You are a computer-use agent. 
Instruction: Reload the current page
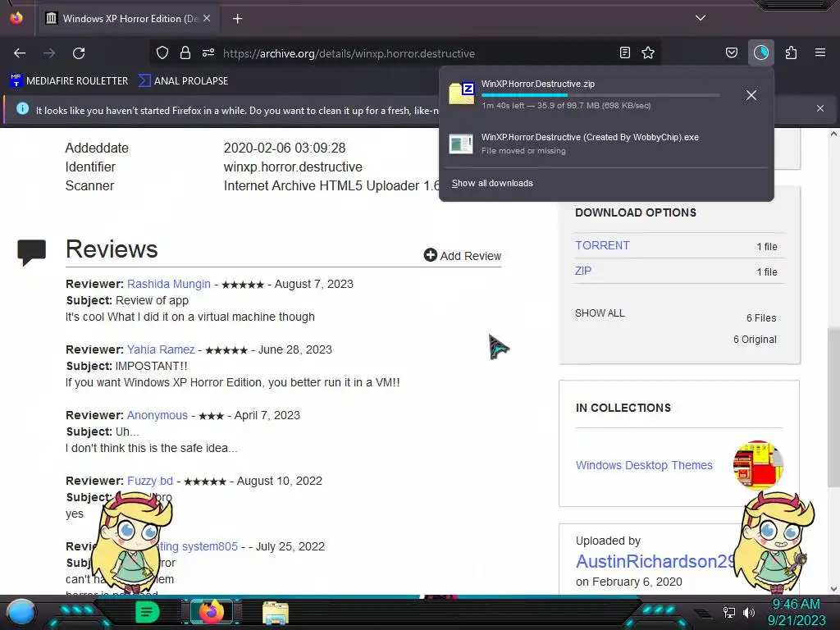[79, 53]
